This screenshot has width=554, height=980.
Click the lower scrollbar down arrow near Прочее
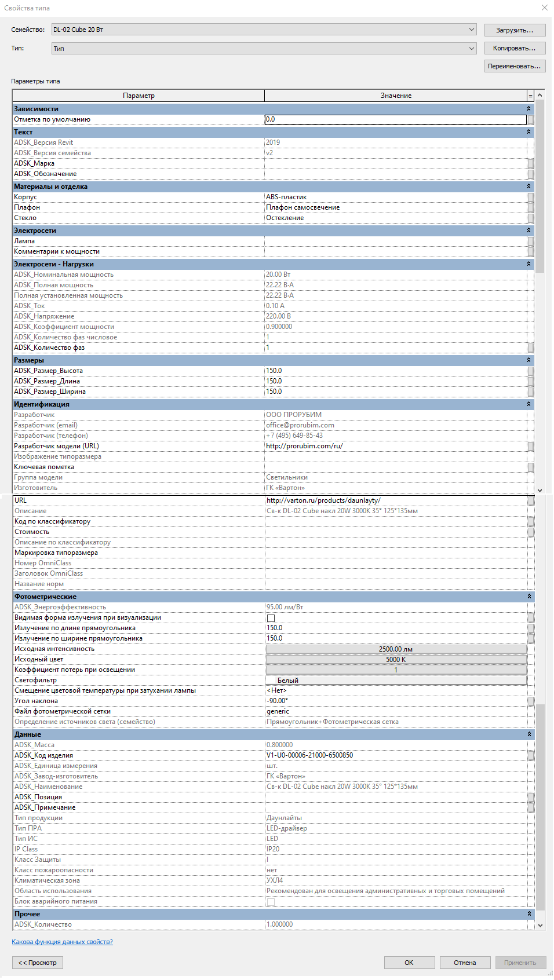(541, 926)
